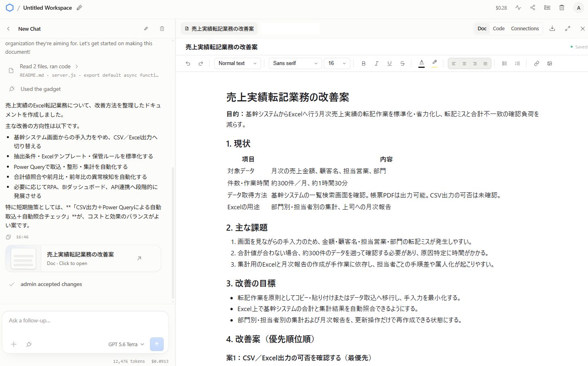Open the 売上実績転記業務の改善案 doc card

[83, 259]
